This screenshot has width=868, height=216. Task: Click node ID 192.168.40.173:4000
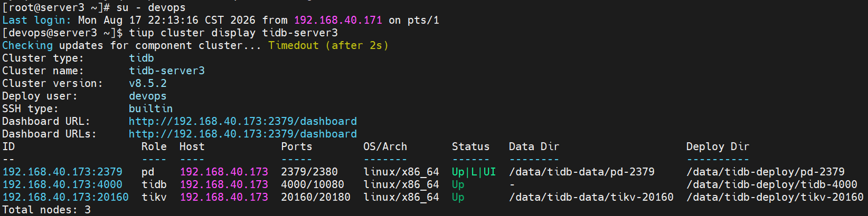pyautogui.click(x=62, y=184)
